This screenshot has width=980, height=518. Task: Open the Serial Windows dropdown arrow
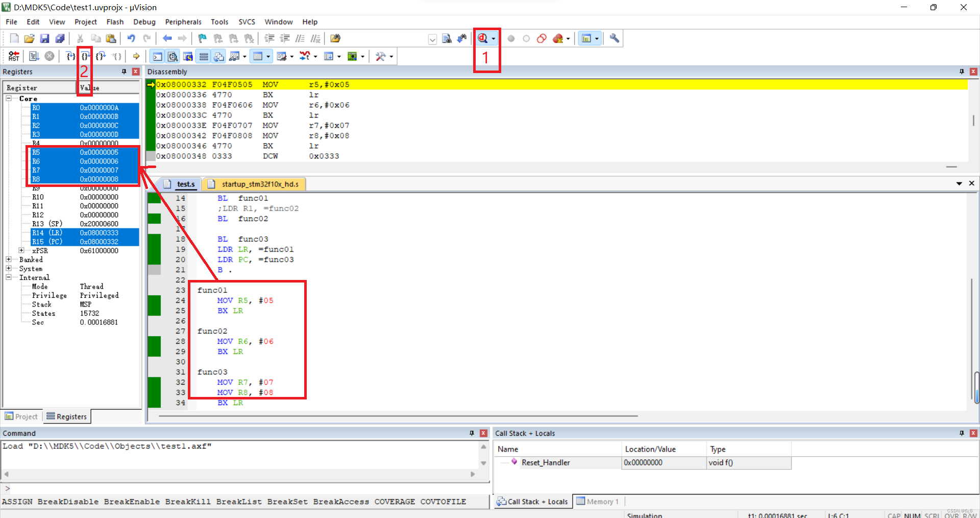point(292,57)
